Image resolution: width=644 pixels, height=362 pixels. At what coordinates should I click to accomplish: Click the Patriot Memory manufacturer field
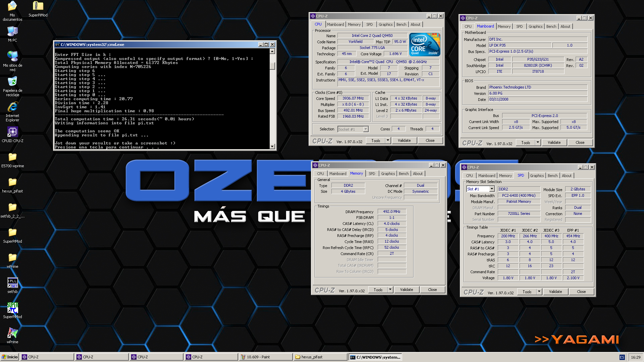(519, 202)
